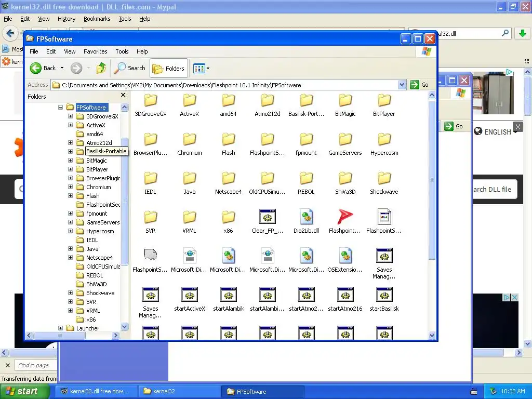Viewport: 532px width, 399px height.
Task: Select x86 in the folder tree
Action: (x=91, y=320)
